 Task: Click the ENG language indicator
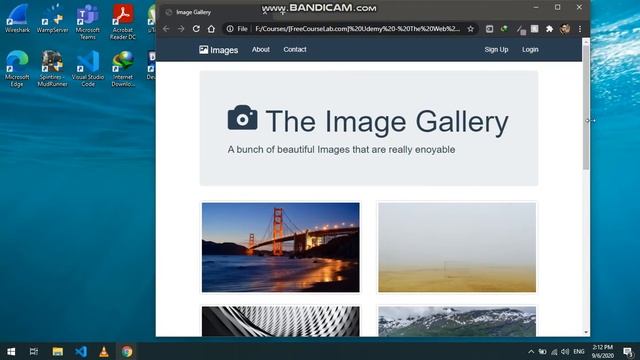point(579,351)
